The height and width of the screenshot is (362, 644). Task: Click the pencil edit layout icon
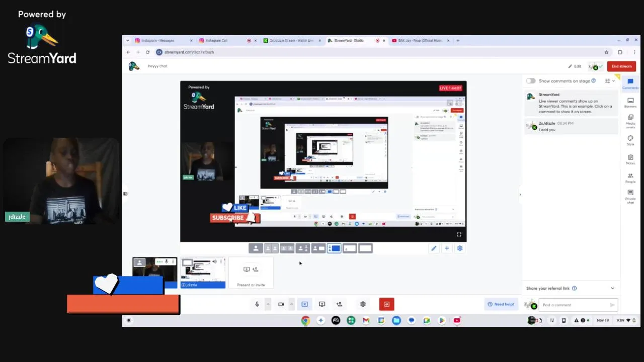434,248
